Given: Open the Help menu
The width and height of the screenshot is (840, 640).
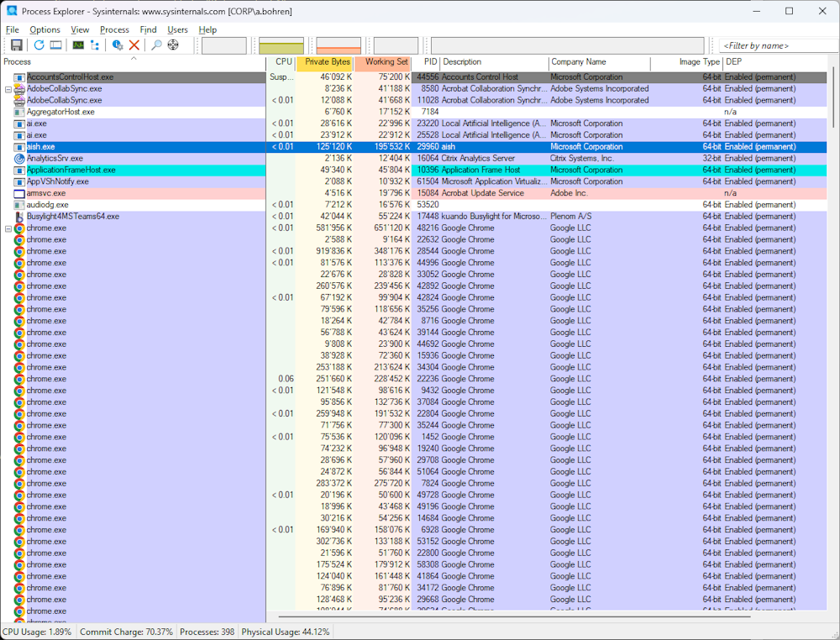Looking at the screenshot, I should click(x=207, y=30).
